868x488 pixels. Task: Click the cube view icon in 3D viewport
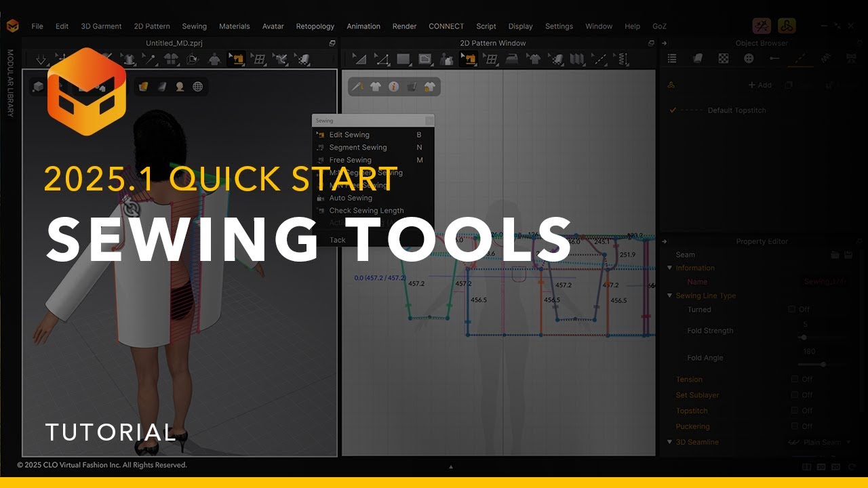[39, 86]
